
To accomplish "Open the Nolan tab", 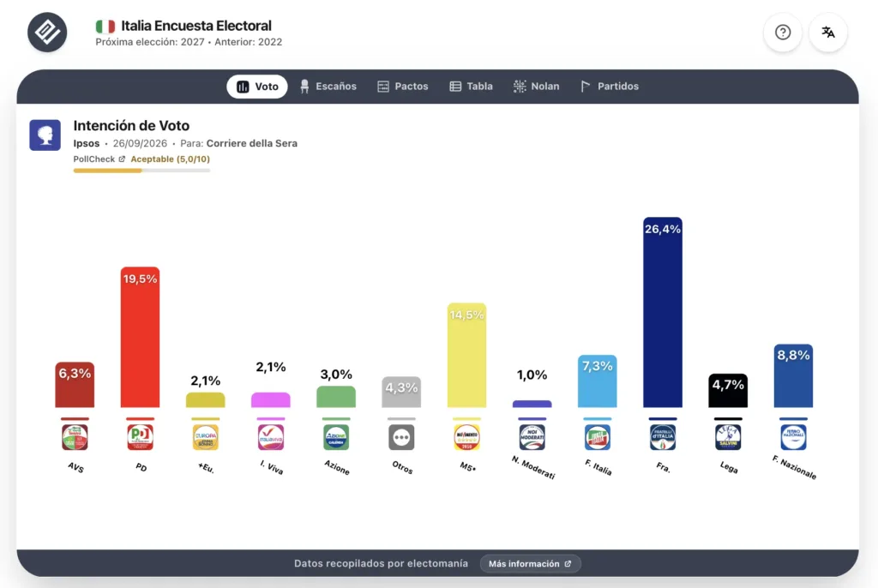I will click(x=537, y=87).
